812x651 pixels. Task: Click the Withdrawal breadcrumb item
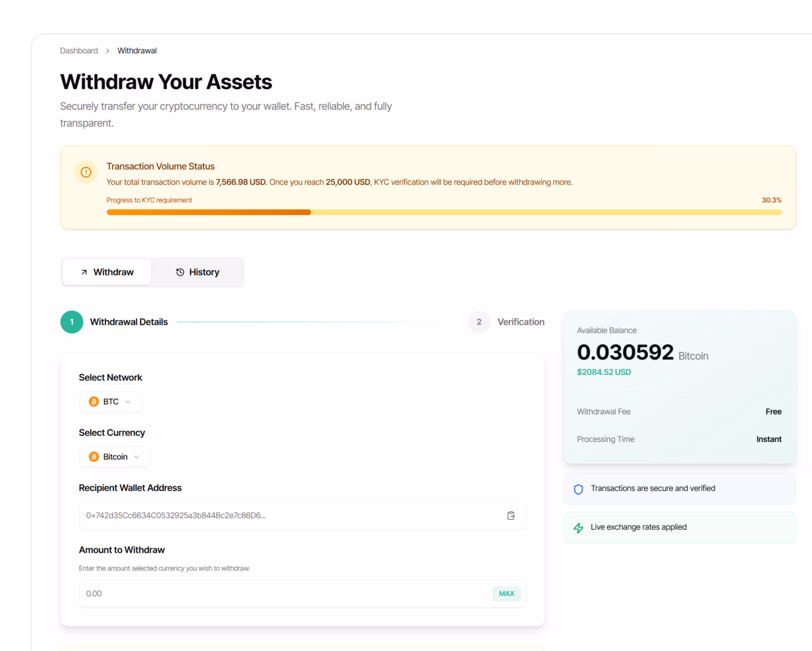[137, 51]
